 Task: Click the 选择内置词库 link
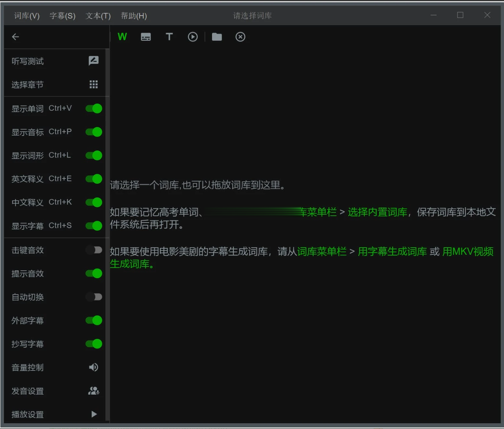pos(377,212)
